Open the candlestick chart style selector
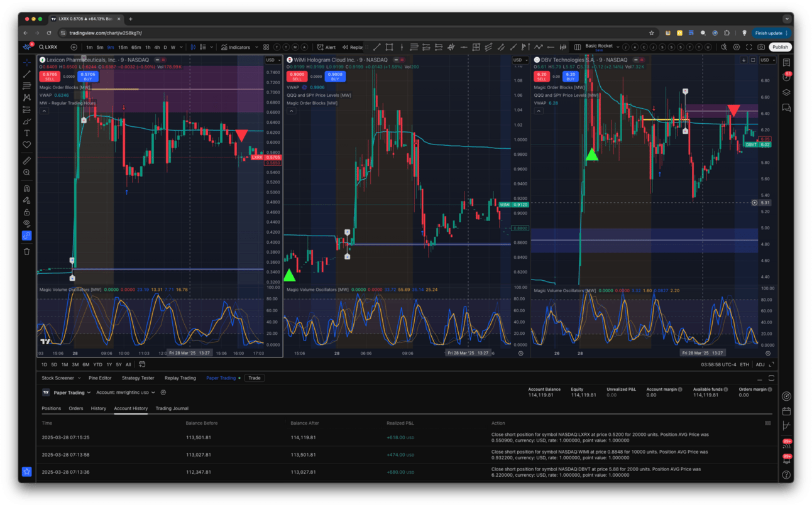 (x=193, y=47)
